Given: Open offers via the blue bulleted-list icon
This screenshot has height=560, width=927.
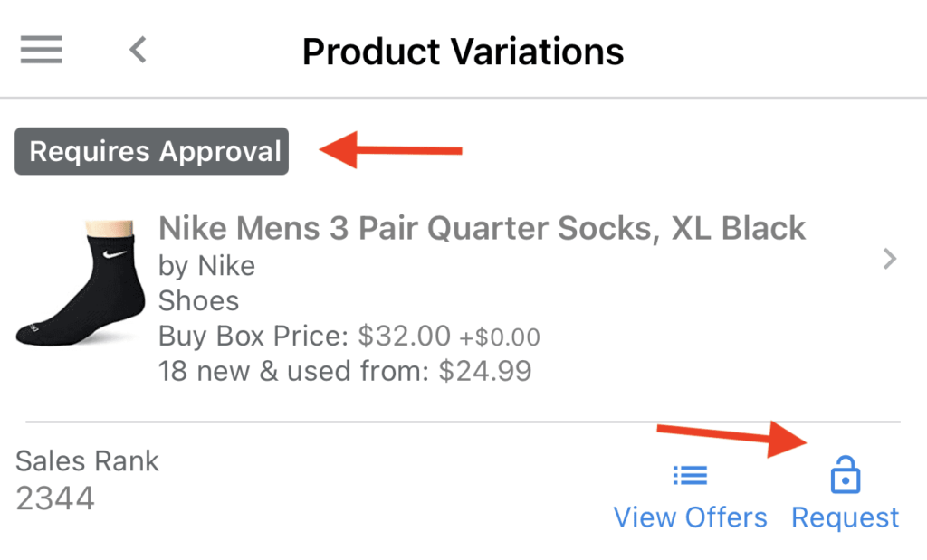Looking at the screenshot, I should coord(690,474).
